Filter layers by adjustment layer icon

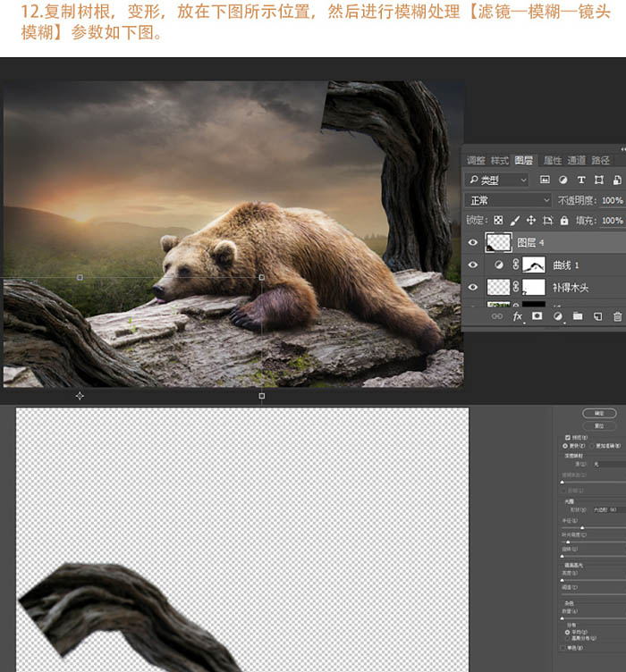click(x=563, y=180)
